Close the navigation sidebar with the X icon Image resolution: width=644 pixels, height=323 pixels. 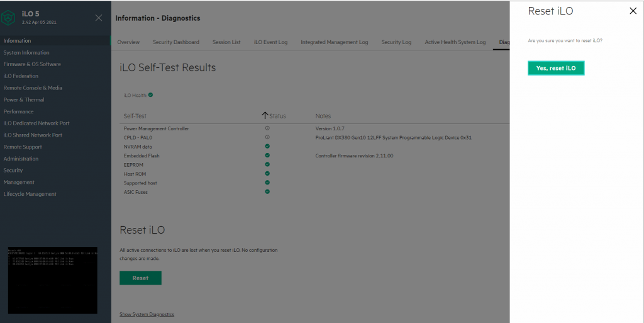tap(99, 18)
